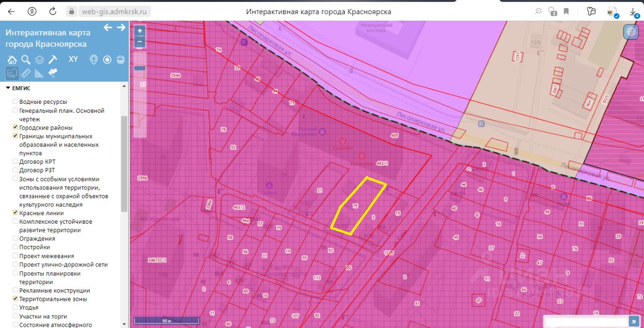Expand the search panel with double-arrow button
The image size is (644, 328).
pos(634,321)
